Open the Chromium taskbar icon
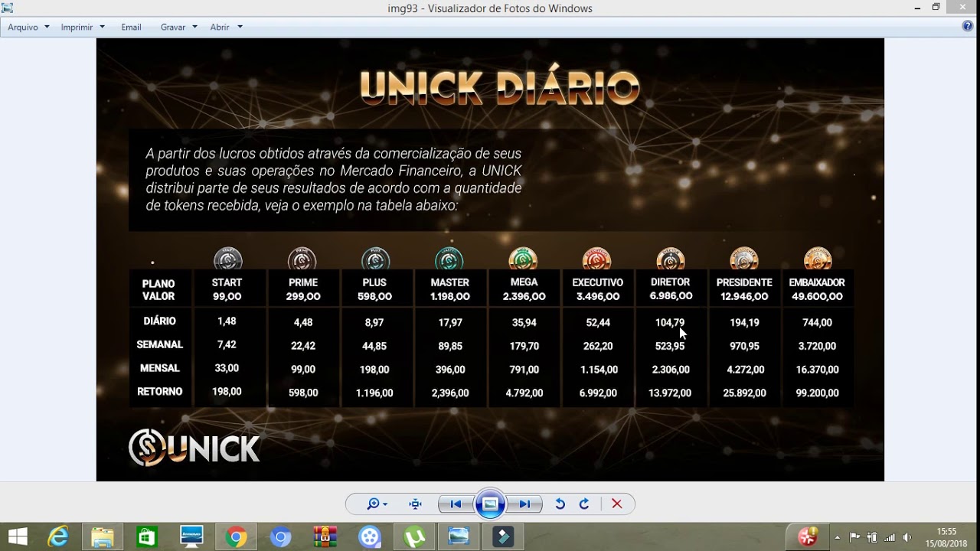The height and width of the screenshot is (551, 980). point(280,536)
